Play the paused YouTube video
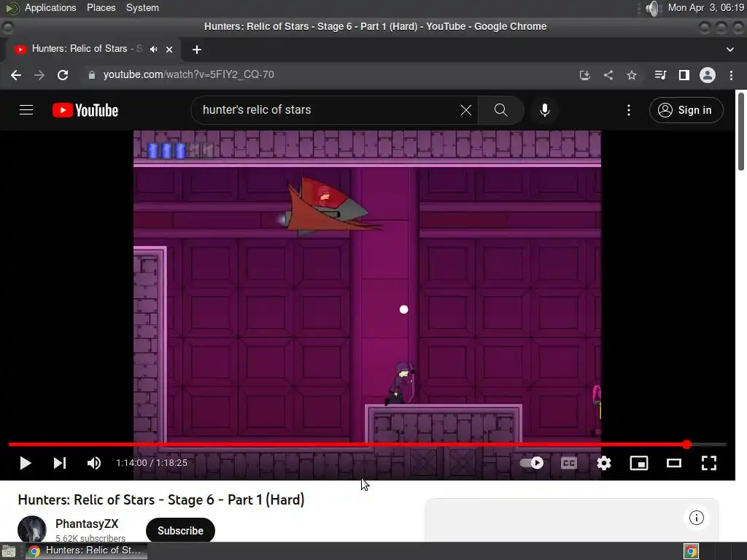 point(26,463)
